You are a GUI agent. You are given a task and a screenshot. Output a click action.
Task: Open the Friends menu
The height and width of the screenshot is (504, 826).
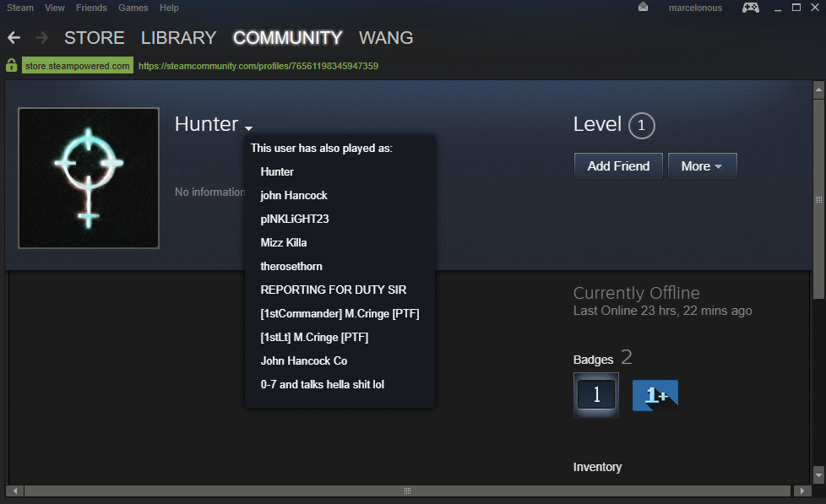[x=91, y=8]
